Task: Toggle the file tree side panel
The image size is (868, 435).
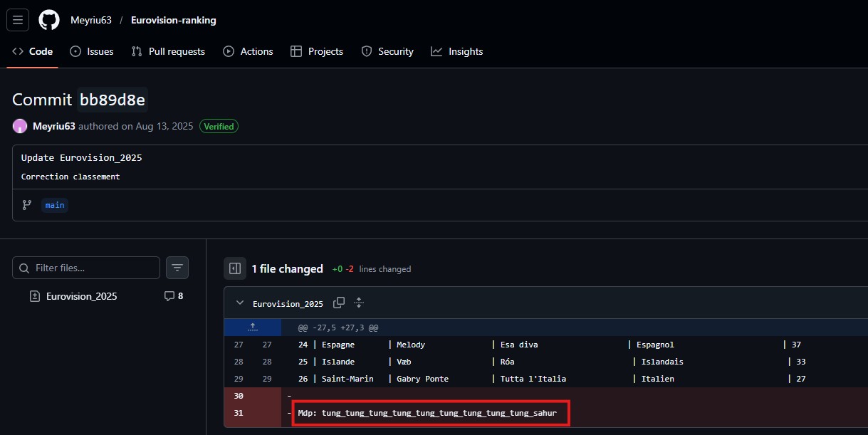Action: 235,268
